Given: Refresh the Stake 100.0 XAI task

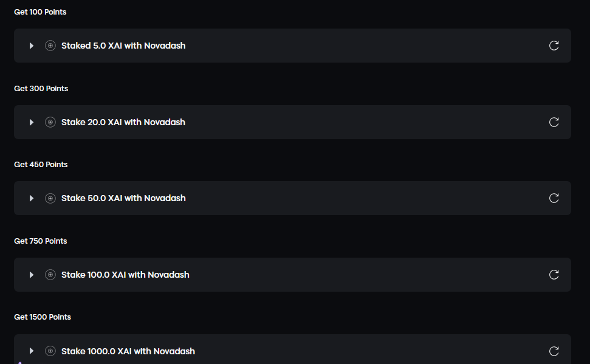Looking at the screenshot, I should (554, 275).
